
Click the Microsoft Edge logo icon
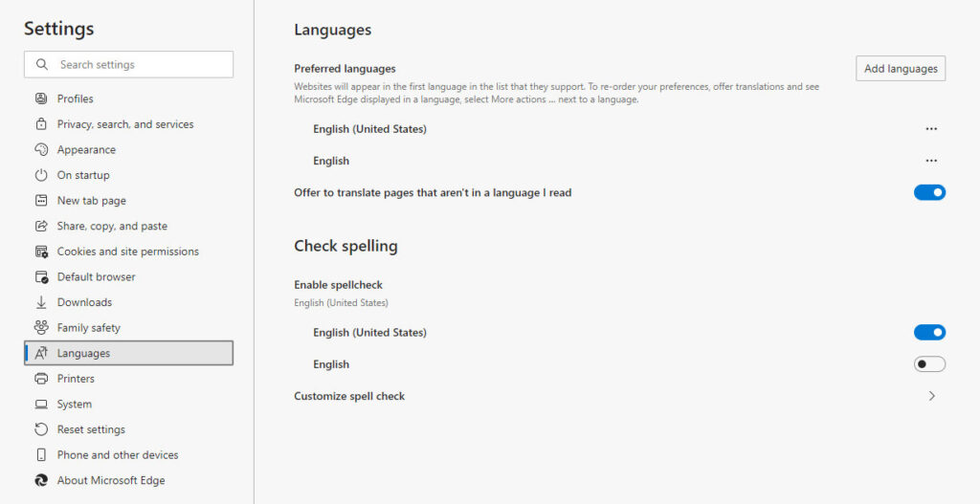point(41,480)
